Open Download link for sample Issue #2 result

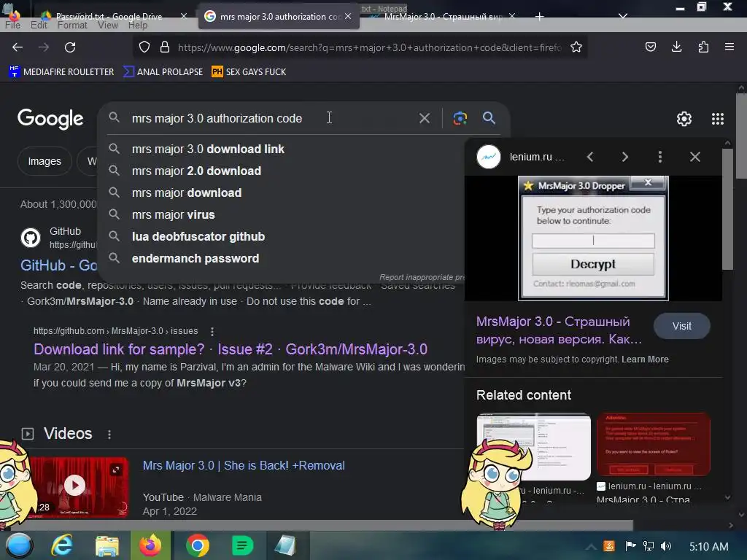230,349
